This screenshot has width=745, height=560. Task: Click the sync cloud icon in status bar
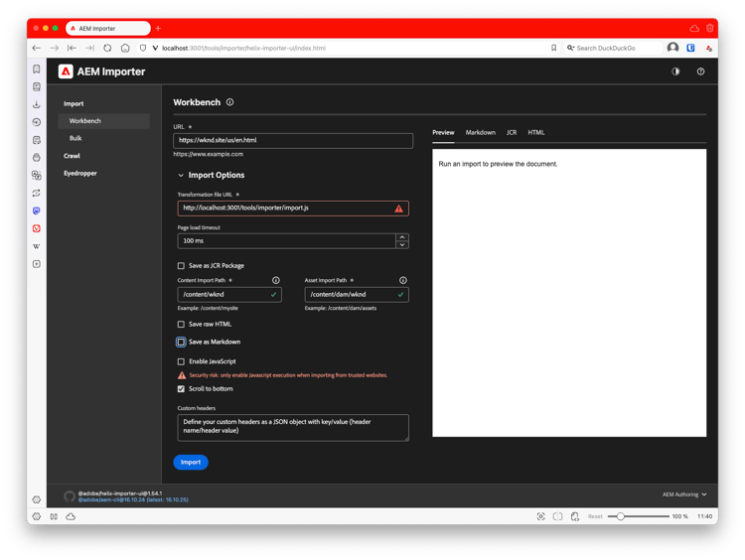tap(71, 516)
